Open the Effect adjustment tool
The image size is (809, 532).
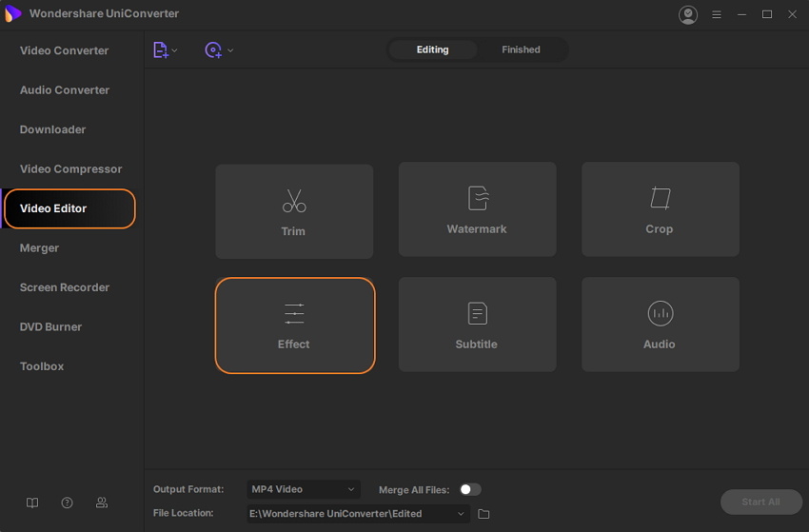[294, 325]
